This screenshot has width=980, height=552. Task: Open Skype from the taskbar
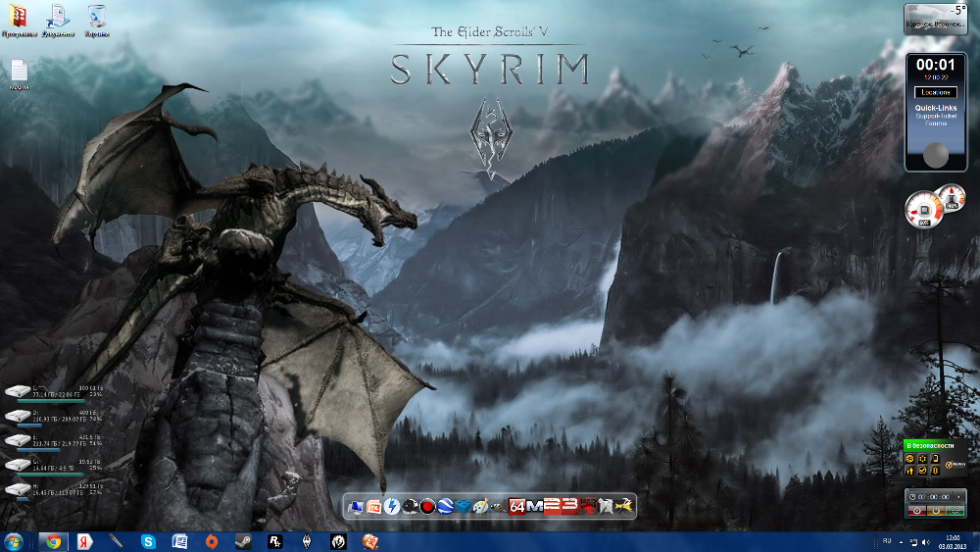click(148, 542)
